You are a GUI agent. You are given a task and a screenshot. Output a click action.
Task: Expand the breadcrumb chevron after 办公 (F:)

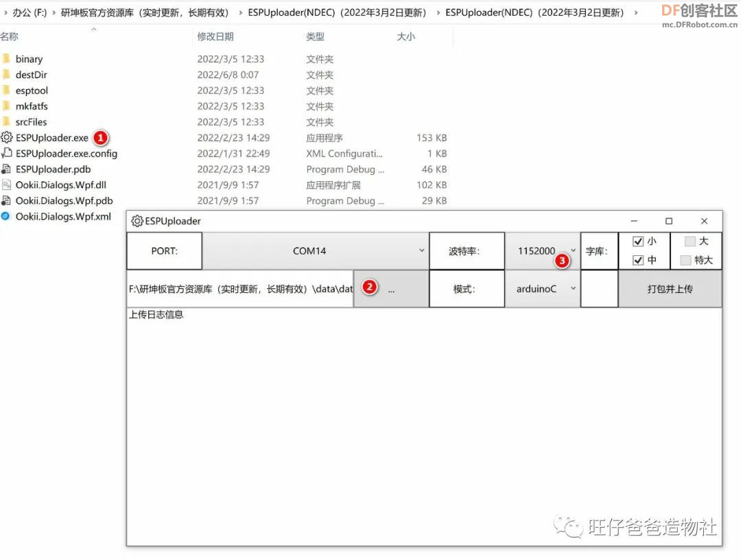tap(54, 12)
